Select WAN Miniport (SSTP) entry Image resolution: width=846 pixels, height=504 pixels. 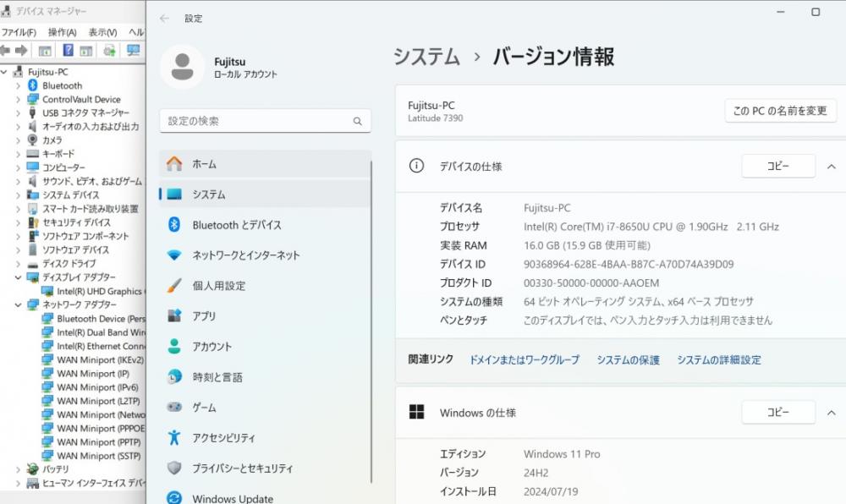(99, 456)
